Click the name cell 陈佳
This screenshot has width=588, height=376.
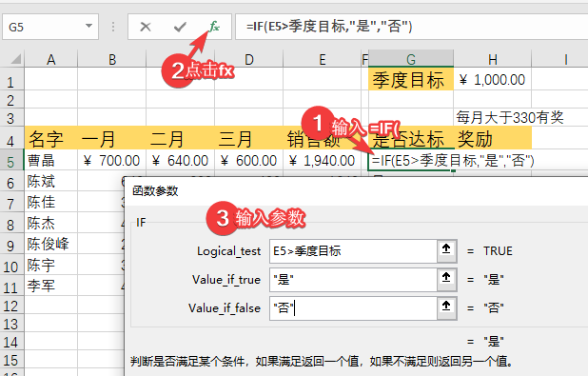pos(51,203)
